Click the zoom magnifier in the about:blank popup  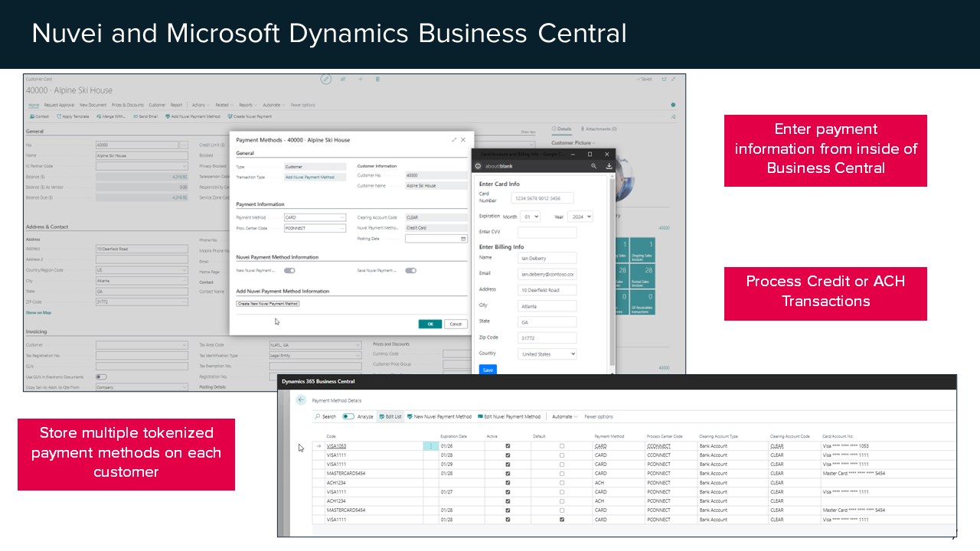(594, 165)
